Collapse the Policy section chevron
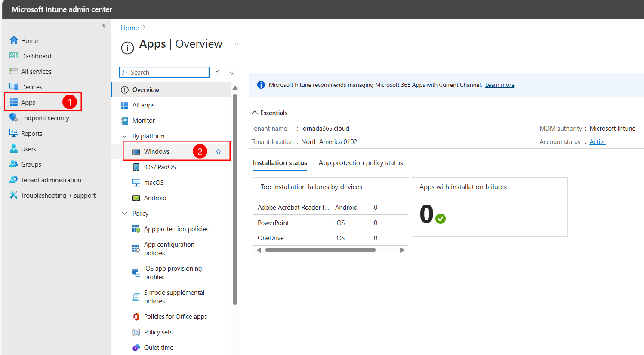 tap(125, 213)
